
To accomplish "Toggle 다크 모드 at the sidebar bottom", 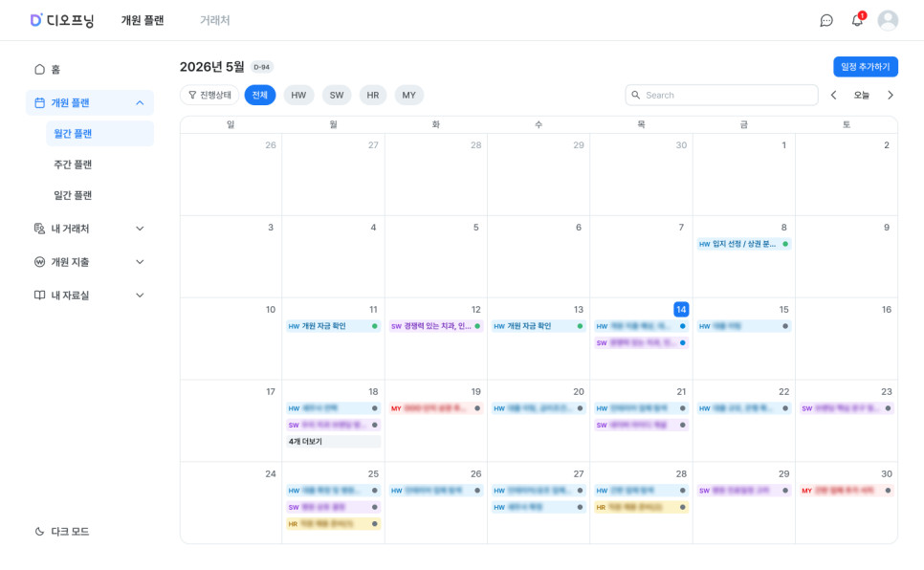I will coord(62,532).
